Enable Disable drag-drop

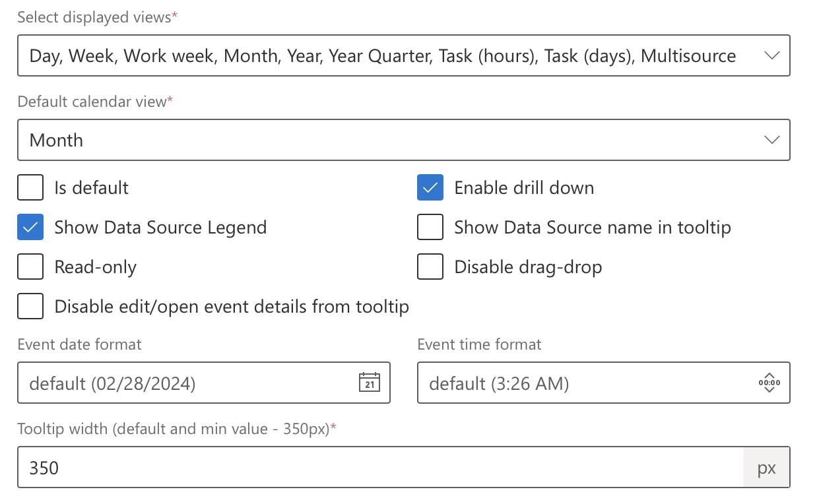(x=430, y=267)
